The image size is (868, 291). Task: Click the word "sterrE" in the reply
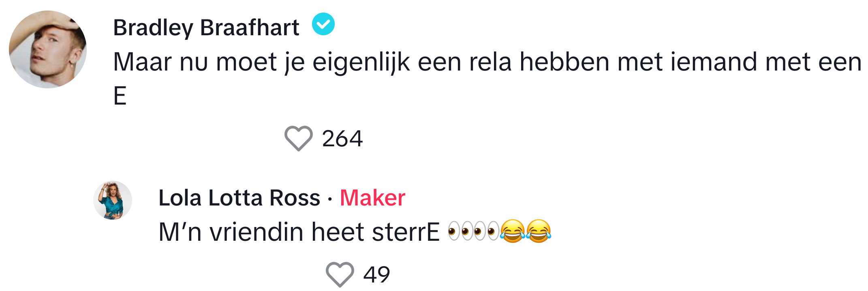click(406, 232)
